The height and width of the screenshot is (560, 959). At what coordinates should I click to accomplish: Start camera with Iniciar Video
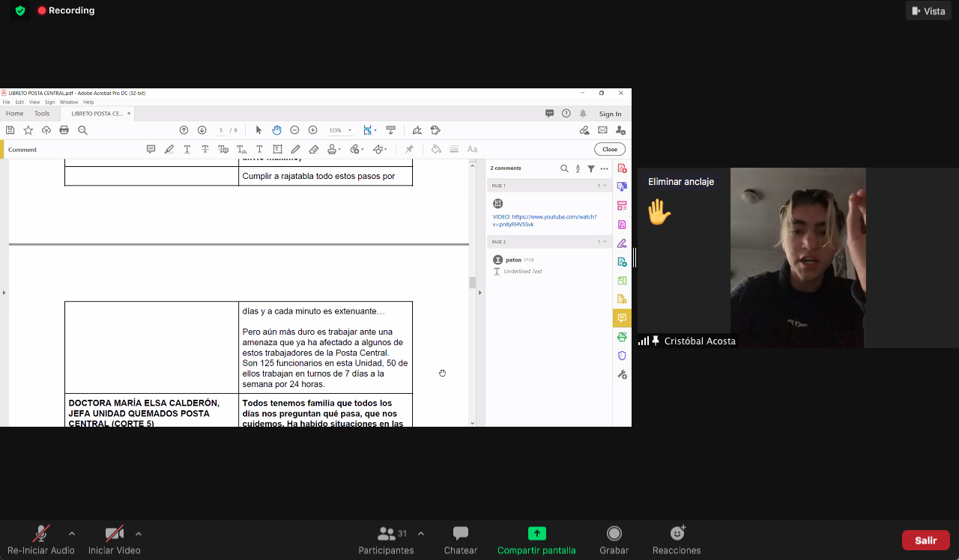(x=115, y=540)
